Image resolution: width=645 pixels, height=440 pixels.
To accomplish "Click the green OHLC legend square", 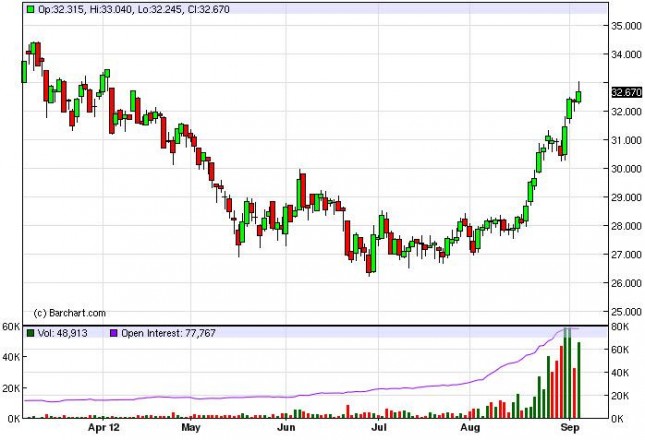I will click(30, 9).
